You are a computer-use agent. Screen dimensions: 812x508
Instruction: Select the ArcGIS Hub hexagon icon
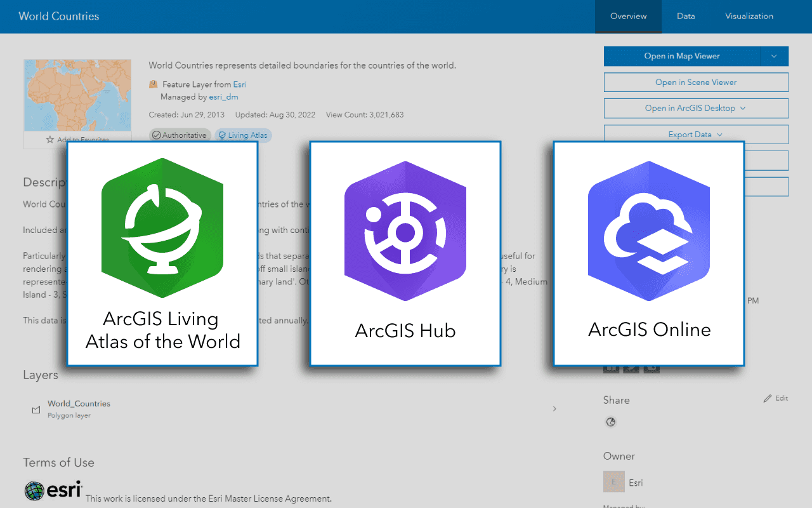(x=405, y=232)
